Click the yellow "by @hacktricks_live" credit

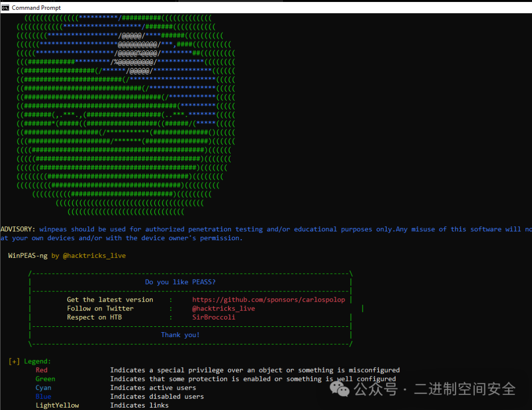[x=89, y=256]
